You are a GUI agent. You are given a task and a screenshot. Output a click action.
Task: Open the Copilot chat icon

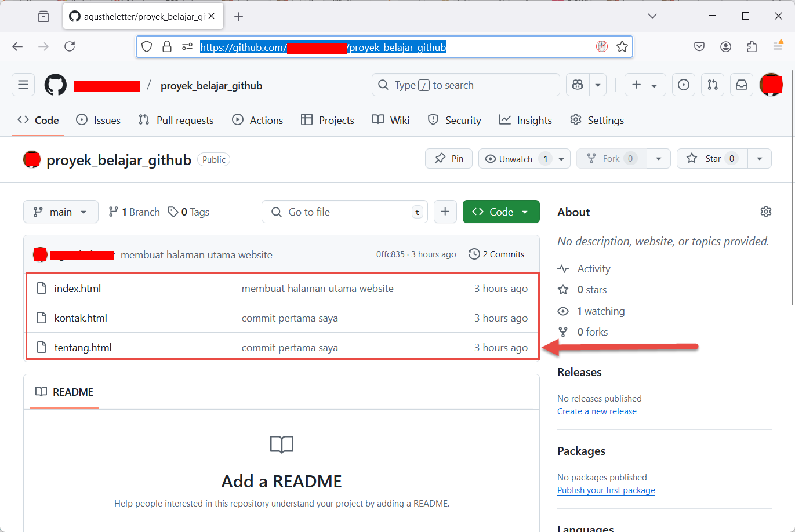(578, 85)
